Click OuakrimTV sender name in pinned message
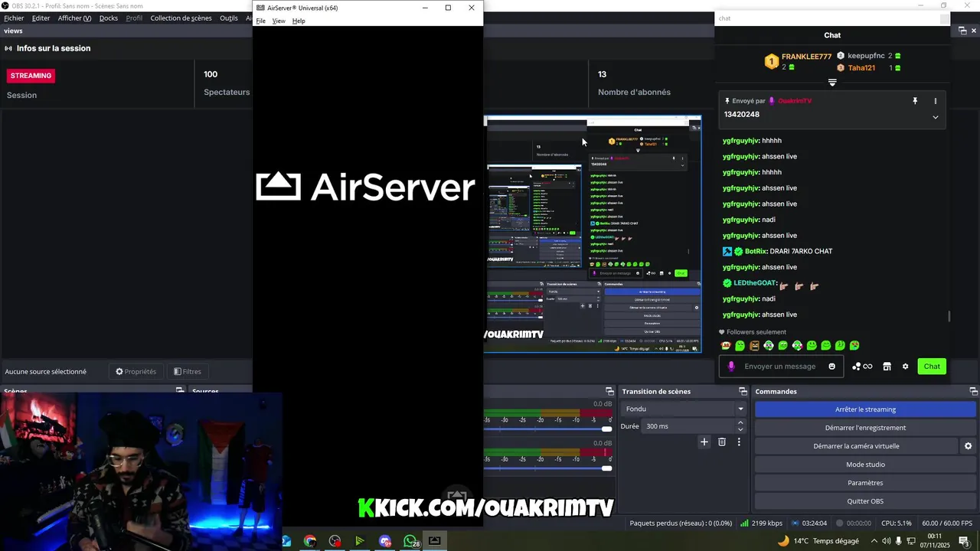The image size is (980, 551). [795, 101]
